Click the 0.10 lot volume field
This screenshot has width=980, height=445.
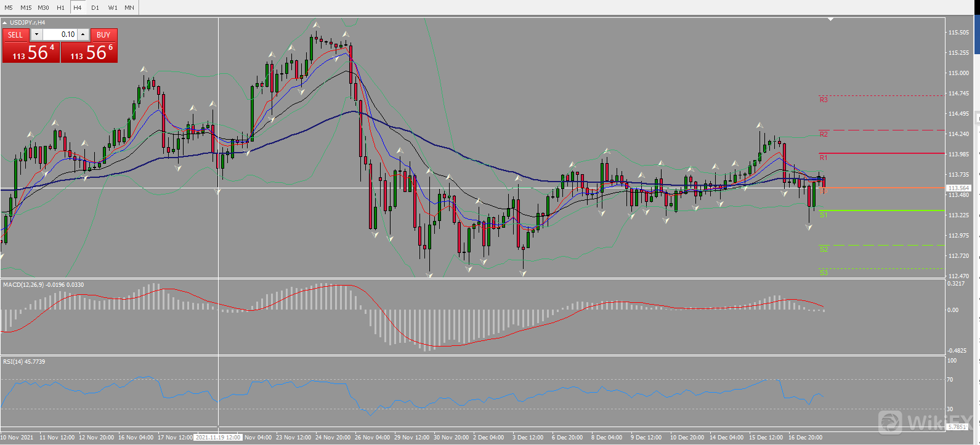[x=60, y=34]
